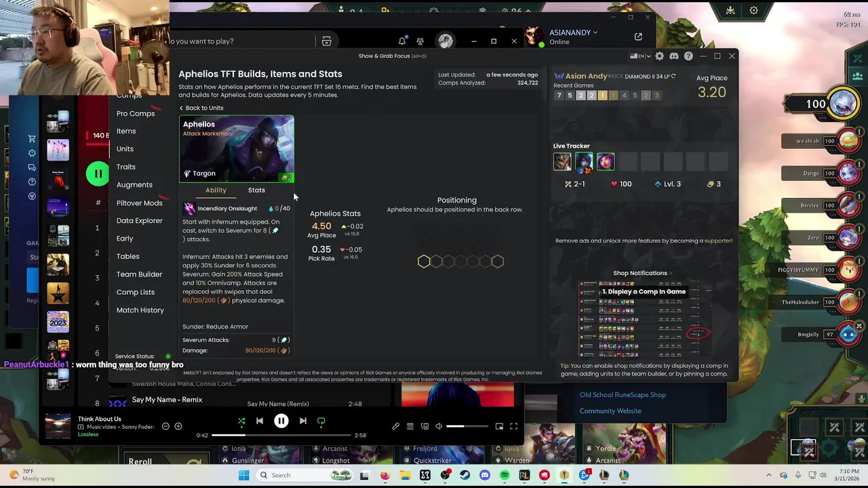Click the second champion in Live Tracker
Image resolution: width=868 pixels, height=488 pixels.
[x=584, y=161]
